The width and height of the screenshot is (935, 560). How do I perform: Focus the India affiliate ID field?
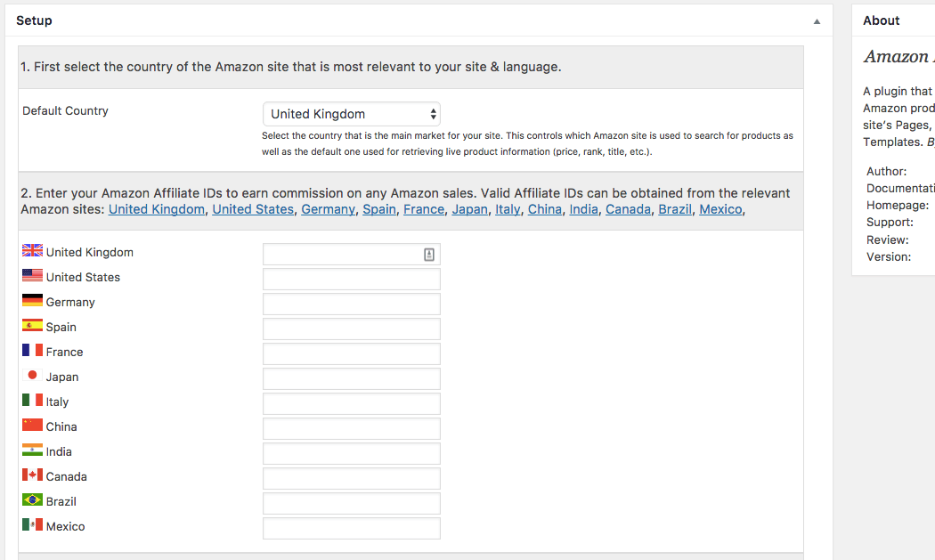[x=351, y=454]
